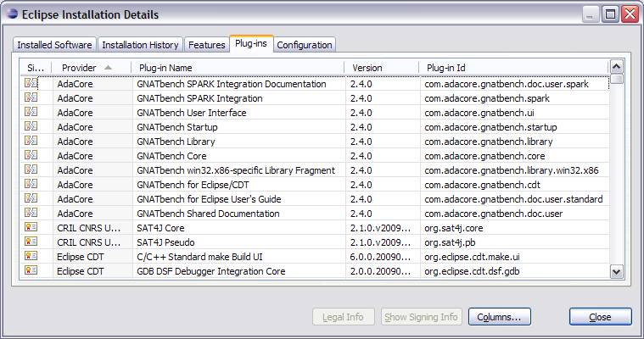Click signed-state icon for GNATbench SPARK Integration Documentation

tap(31, 83)
